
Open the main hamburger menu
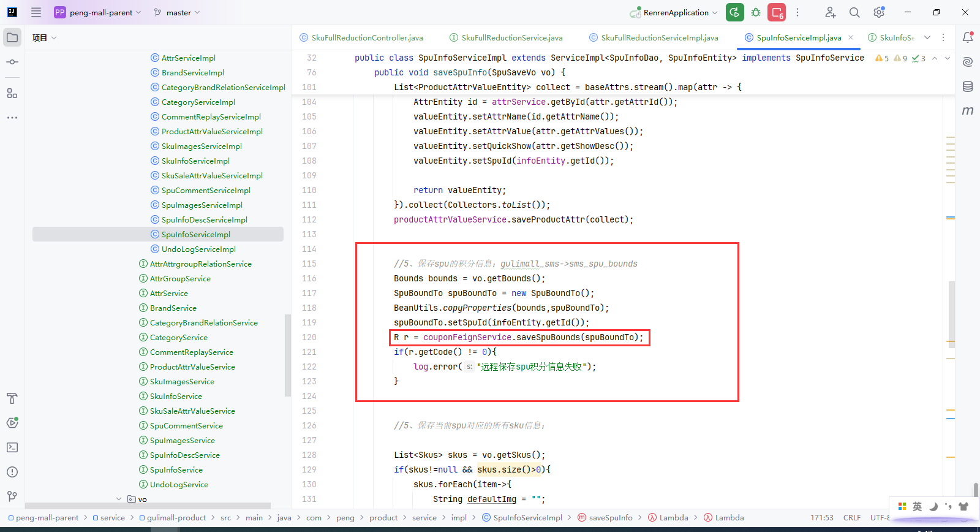tap(36, 12)
